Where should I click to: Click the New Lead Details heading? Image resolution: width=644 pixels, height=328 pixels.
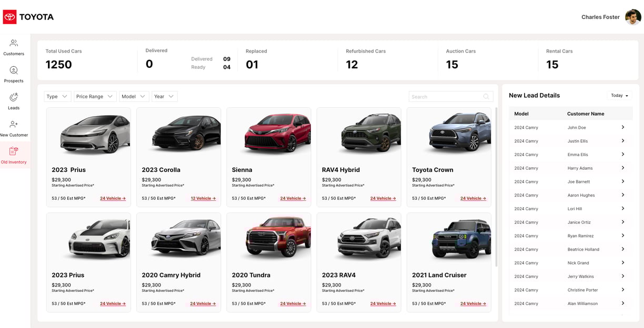pos(534,96)
